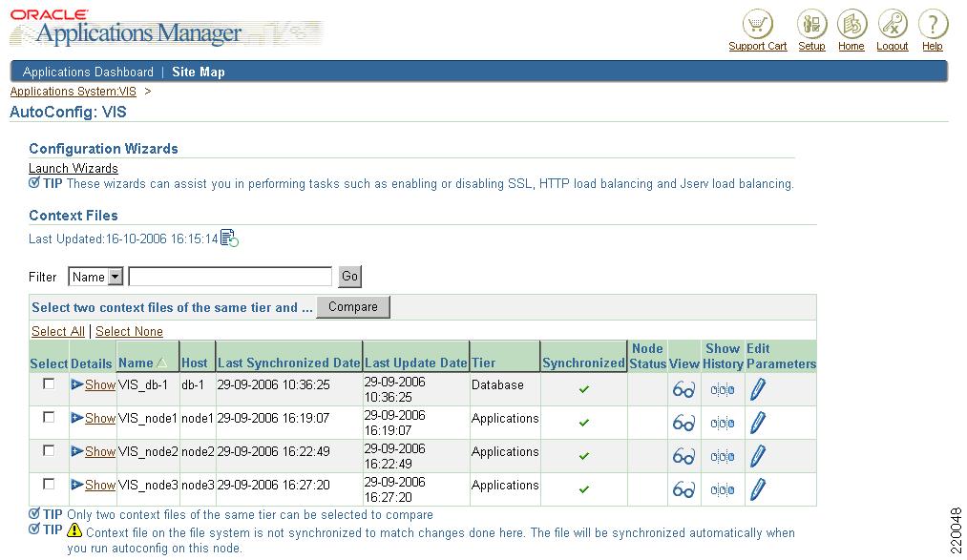Click the Logout key icon
This screenshot has height=560, width=967.
[893, 25]
